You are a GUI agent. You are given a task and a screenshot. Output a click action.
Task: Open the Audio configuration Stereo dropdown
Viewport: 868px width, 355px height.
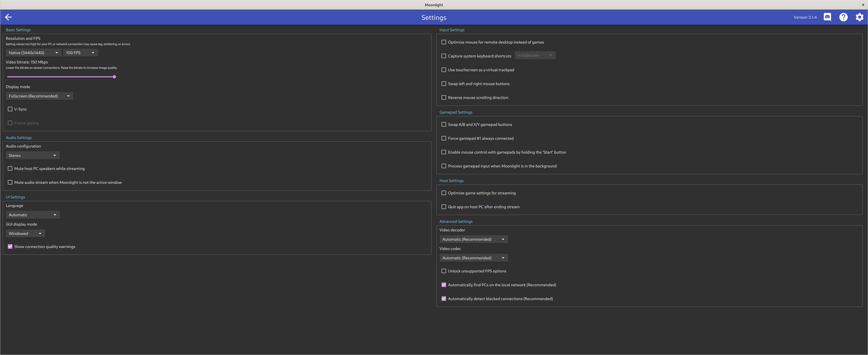[x=32, y=155]
